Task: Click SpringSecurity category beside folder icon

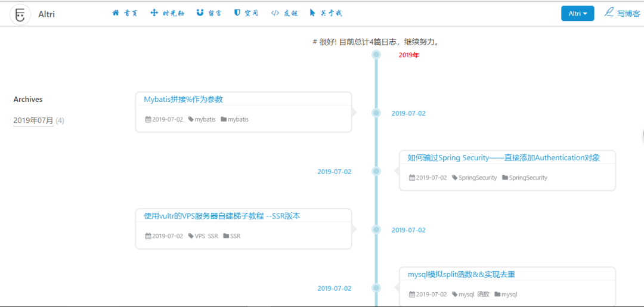Action: click(x=528, y=178)
